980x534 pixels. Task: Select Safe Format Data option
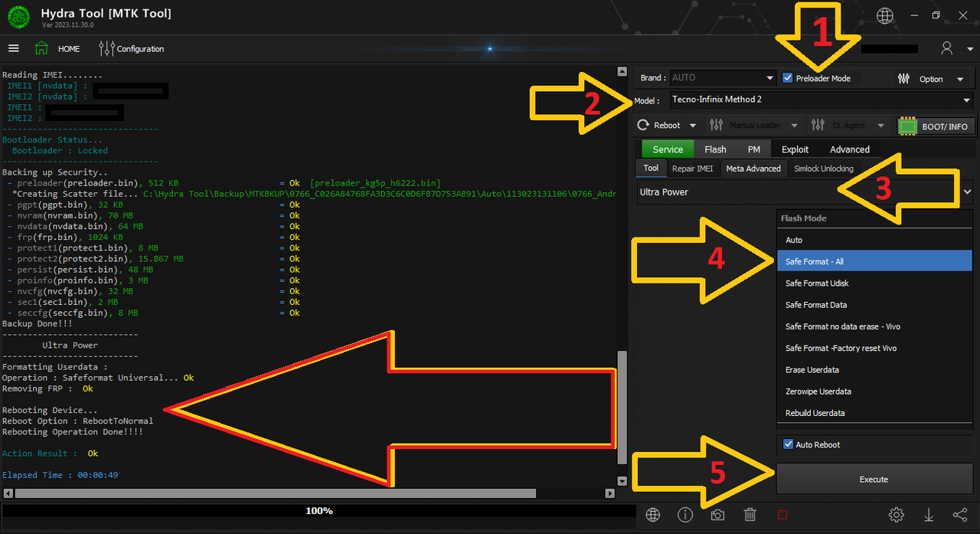click(874, 305)
